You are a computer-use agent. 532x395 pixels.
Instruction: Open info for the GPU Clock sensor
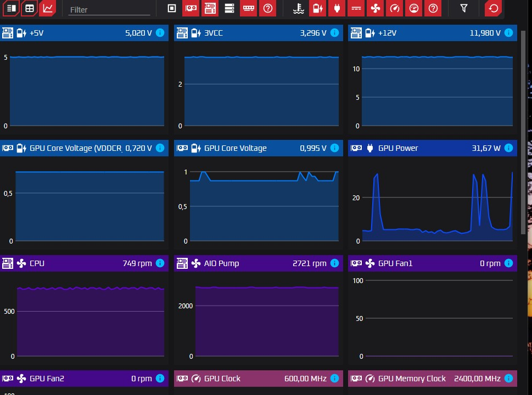(x=334, y=379)
